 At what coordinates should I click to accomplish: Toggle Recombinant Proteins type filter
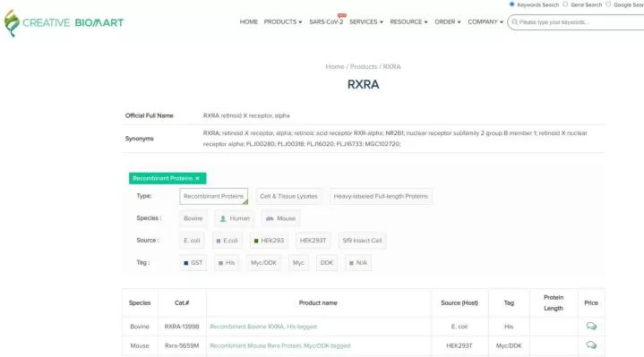click(213, 197)
